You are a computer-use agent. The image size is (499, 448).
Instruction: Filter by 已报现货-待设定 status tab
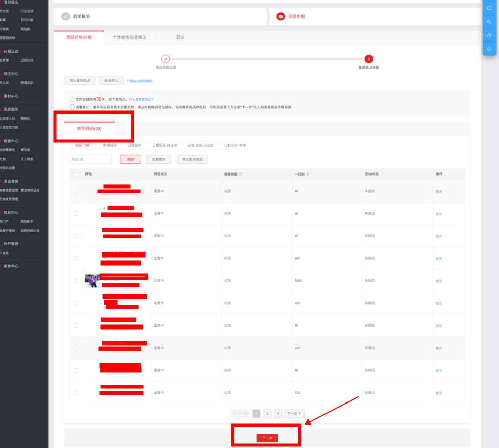click(x=164, y=145)
